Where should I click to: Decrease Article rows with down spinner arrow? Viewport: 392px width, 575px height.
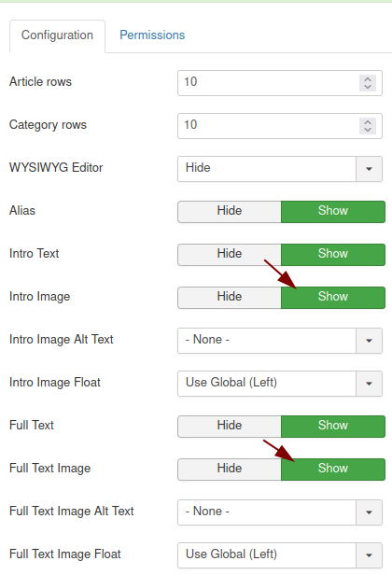pos(368,87)
